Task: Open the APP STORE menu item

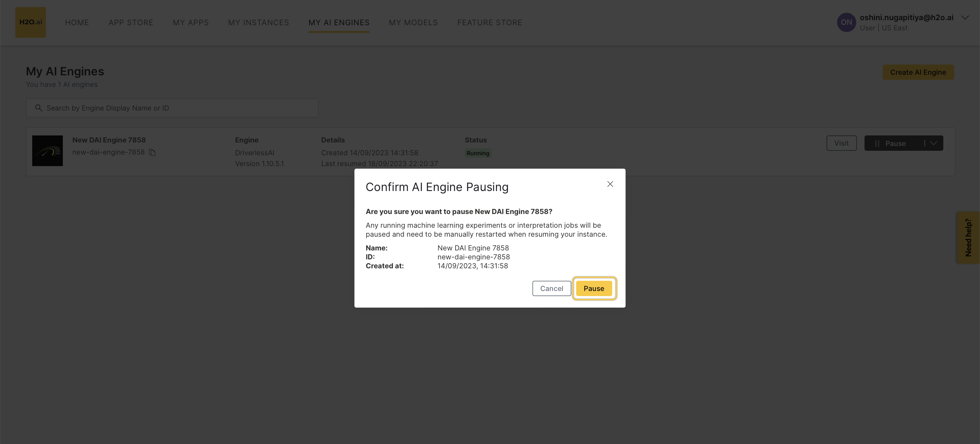Action: coord(130,22)
